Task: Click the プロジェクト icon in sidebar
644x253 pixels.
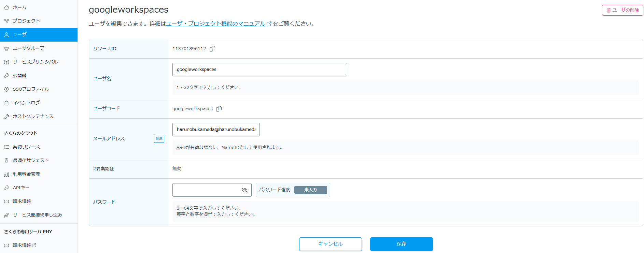Action: pyautogui.click(x=6, y=21)
